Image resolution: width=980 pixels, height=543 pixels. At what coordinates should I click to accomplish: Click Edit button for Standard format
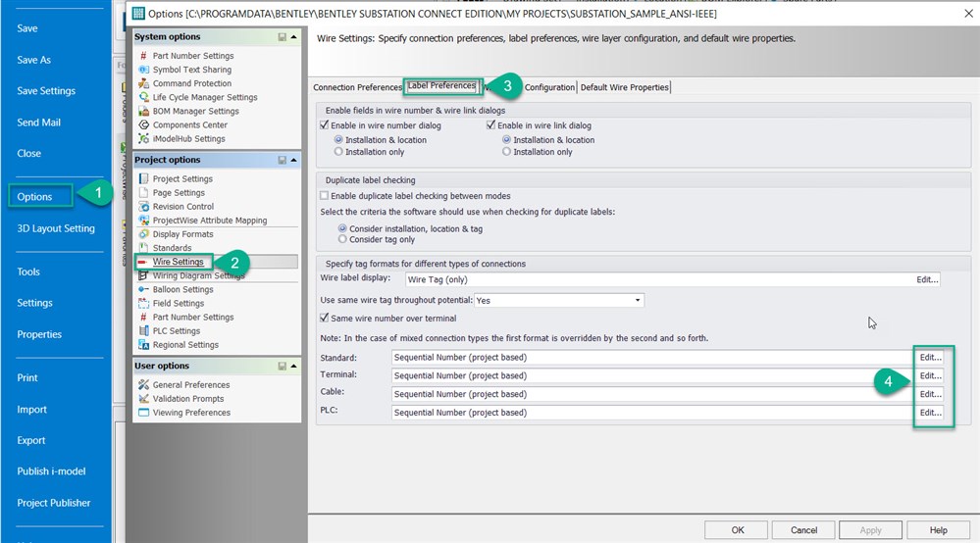(930, 358)
